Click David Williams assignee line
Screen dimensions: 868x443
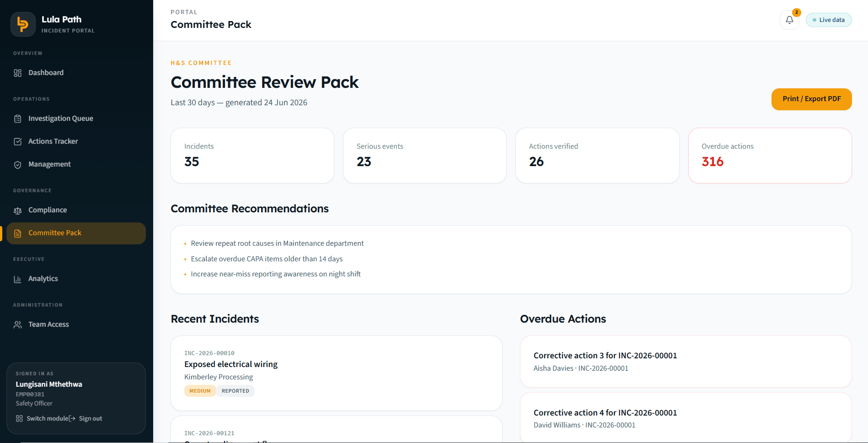click(584, 425)
